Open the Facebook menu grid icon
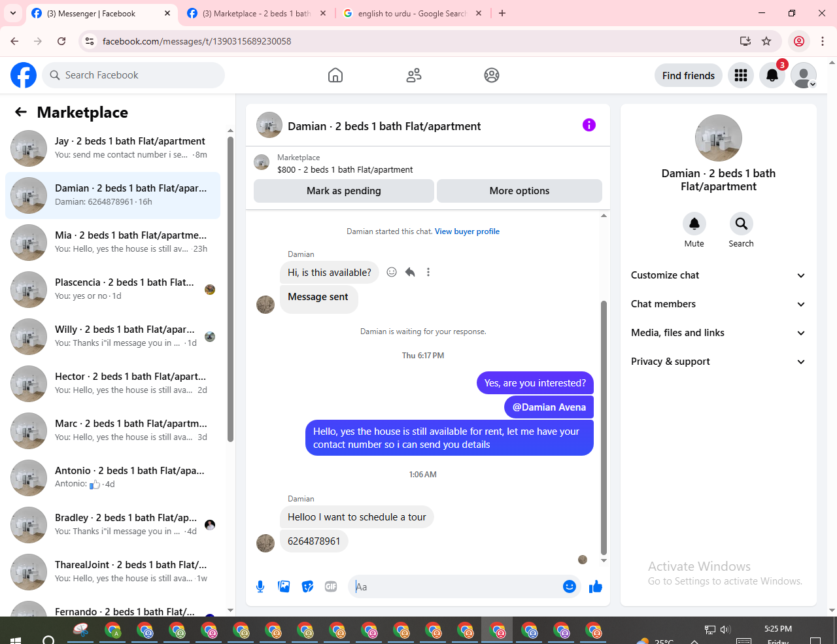Viewport: 837px width, 644px height. (741, 76)
